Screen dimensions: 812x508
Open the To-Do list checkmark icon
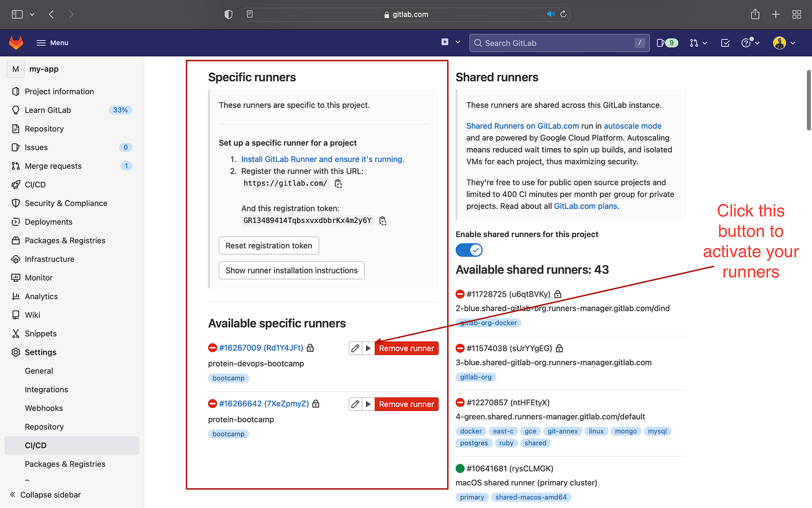click(x=724, y=42)
